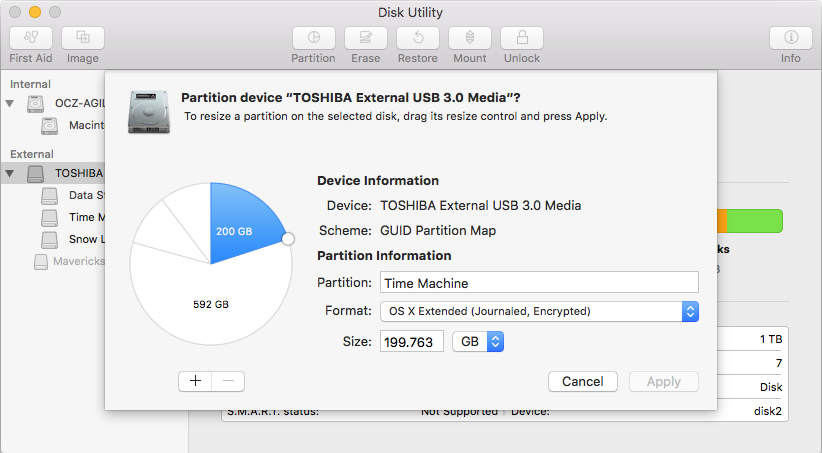Click the Restore toolbar icon
Image resolution: width=822 pixels, height=453 pixels.
[x=418, y=38]
